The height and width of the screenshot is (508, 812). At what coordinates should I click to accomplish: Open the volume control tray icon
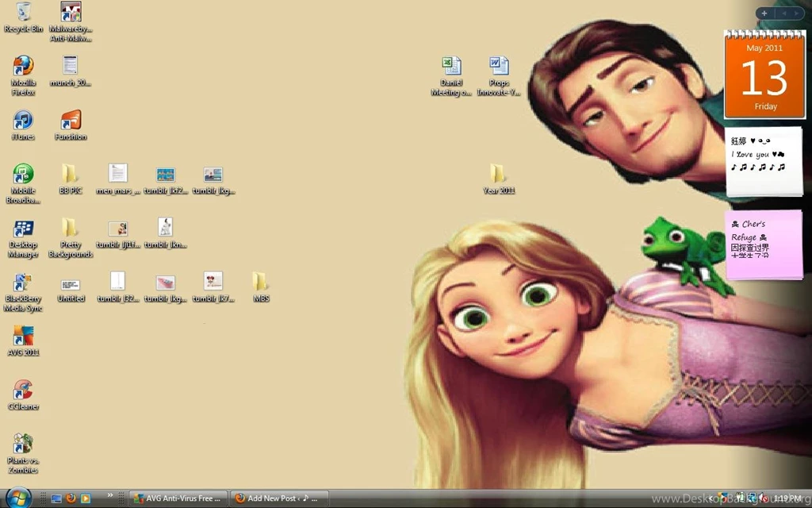tap(762, 498)
